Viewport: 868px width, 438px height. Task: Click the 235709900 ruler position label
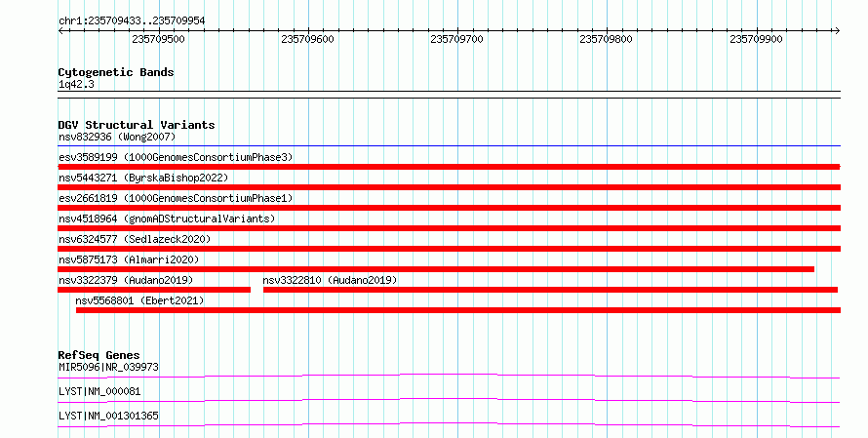[x=756, y=39]
